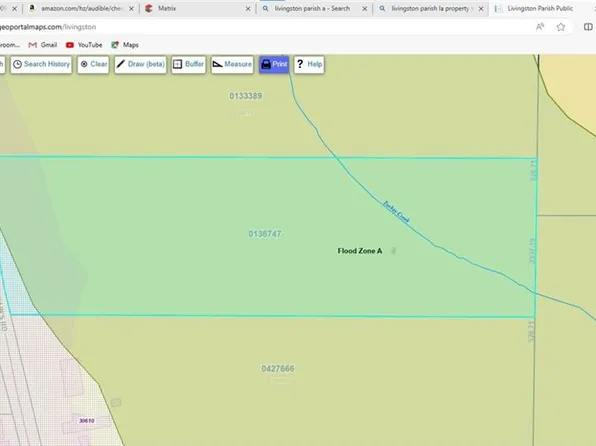
Task: Click the 30610 address label
Action: pyautogui.click(x=87, y=421)
